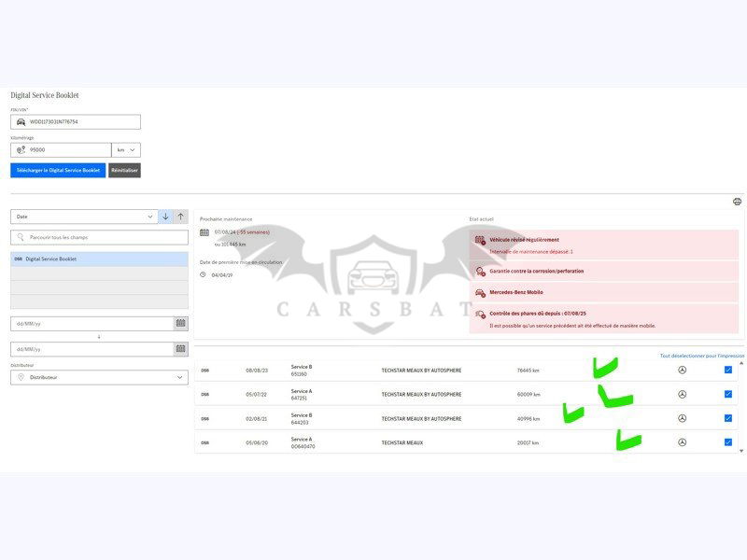Click the printer icon above the status panel

(737, 202)
